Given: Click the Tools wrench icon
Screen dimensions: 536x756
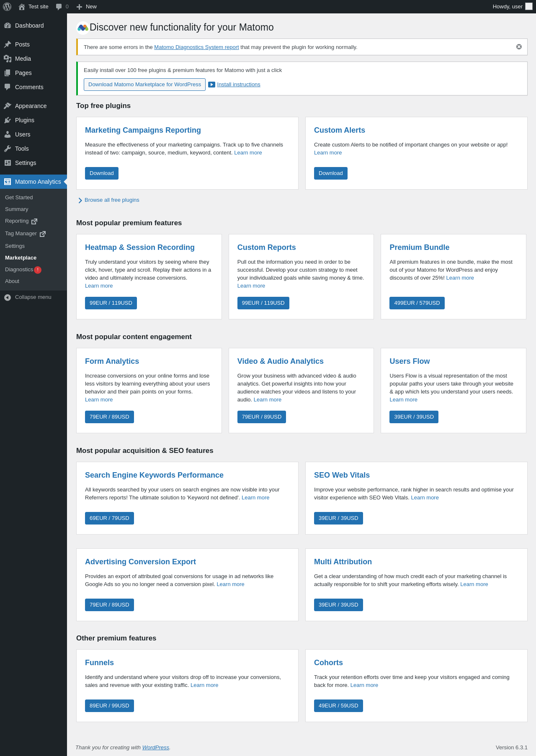Looking at the screenshot, I should tap(8, 149).
